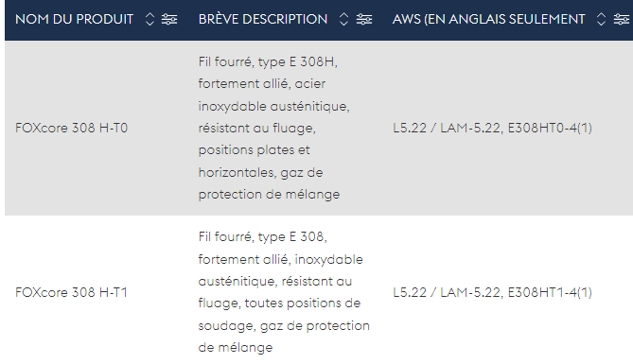This screenshot has height=364, width=633.
Task: Open filter options for Brève description column
Action: coord(364,19)
